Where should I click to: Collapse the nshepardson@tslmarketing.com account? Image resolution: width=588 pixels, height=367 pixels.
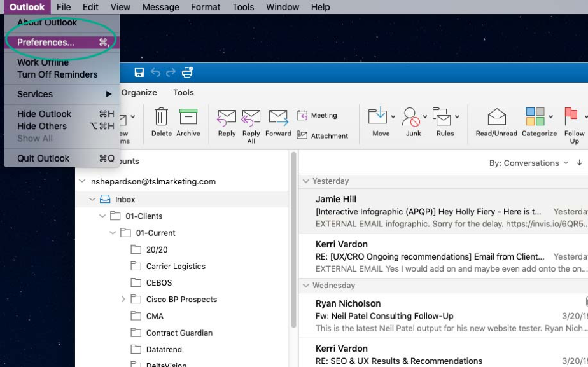click(82, 181)
